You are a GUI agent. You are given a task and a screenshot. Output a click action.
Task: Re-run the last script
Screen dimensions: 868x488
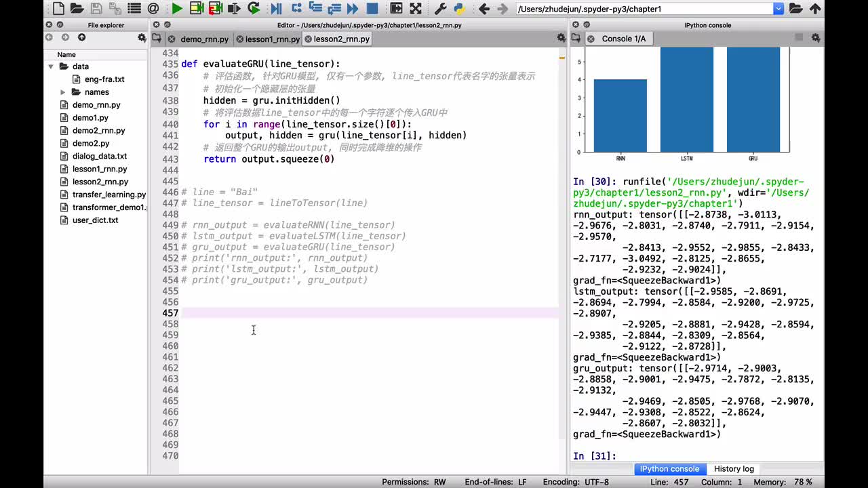tap(254, 9)
